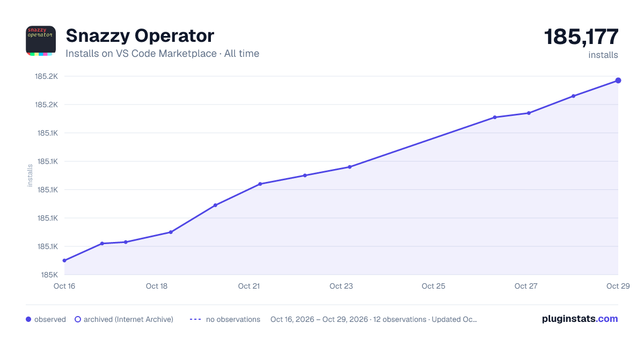Image resolution: width=644 pixels, height=338 pixels.
Task: Click 'Installs on VS Code Marketplace · All time' subtitle
Action: pos(163,54)
